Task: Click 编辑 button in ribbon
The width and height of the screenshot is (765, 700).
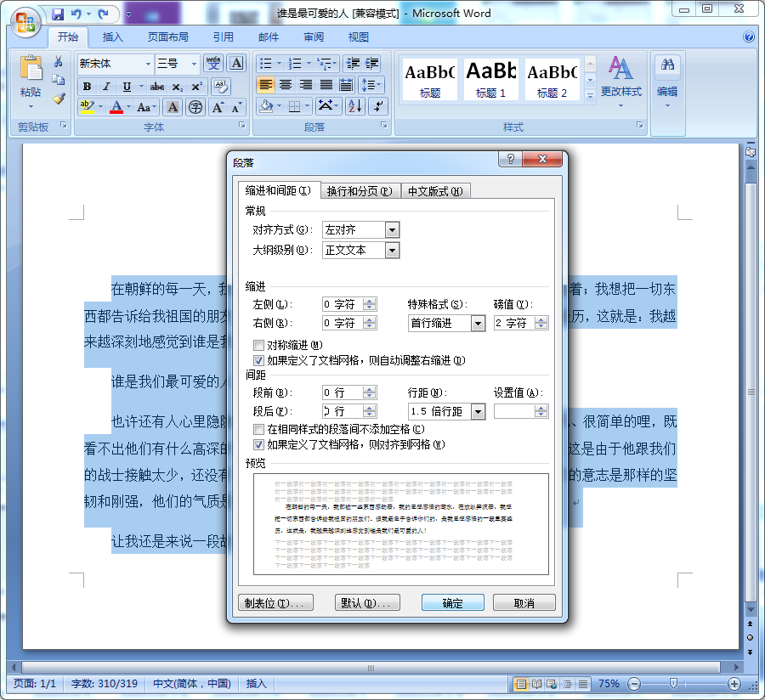Action: coord(667,83)
